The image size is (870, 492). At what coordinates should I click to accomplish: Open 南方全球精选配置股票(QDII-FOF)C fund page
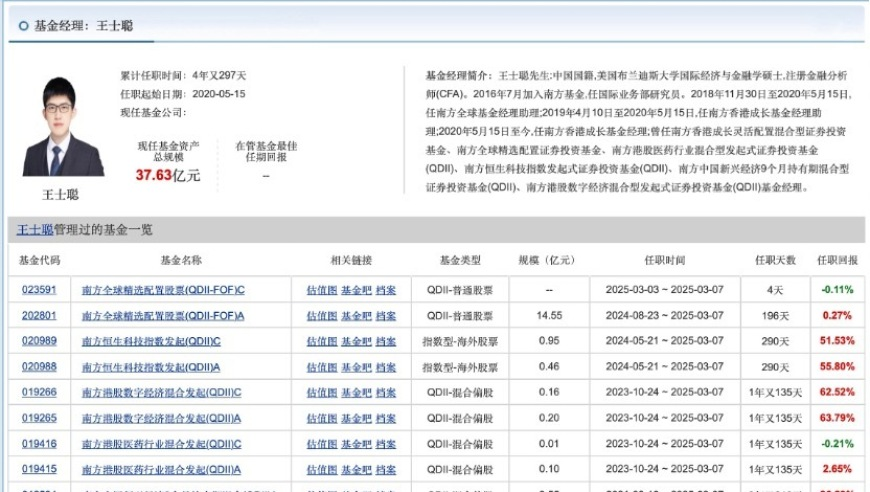(163, 290)
